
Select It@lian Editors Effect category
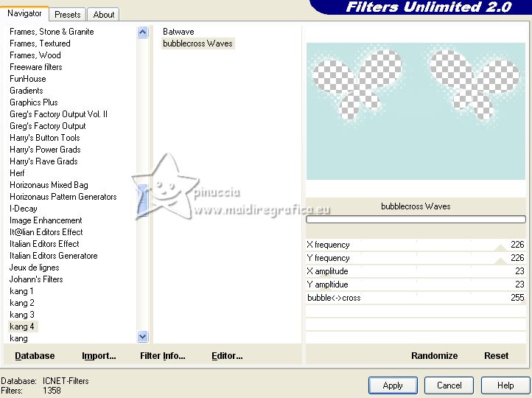click(x=46, y=232)
